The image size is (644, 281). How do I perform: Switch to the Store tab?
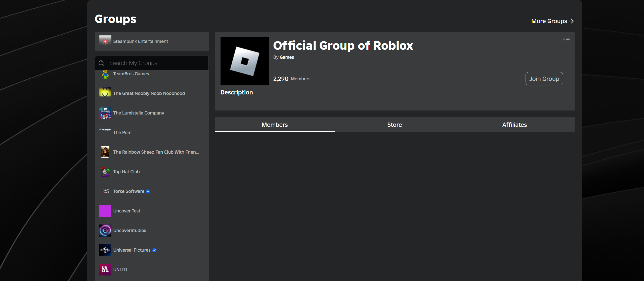click(394, 125)
